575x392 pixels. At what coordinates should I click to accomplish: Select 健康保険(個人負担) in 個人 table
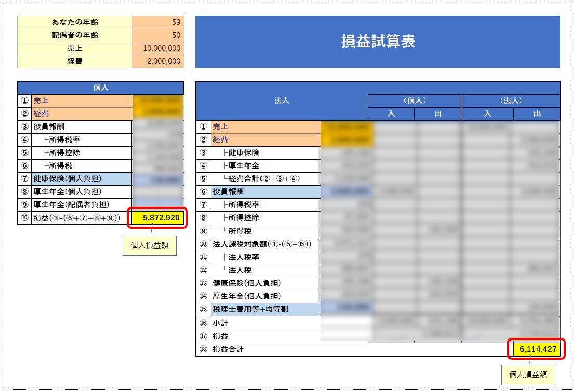tap(82, 178)
